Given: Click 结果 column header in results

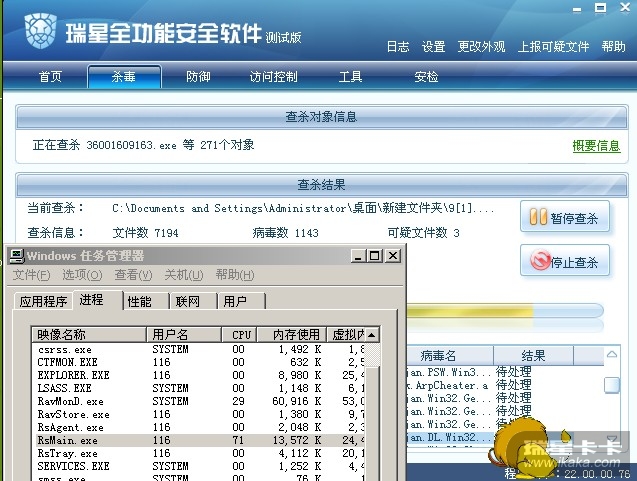Looking at the screenshot, I should [533, 356].
